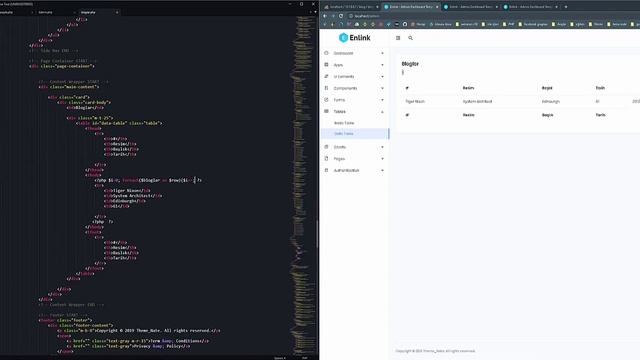Click the Apps grid sidebar icon
The image size is (640, 360).
[x=326, y=64]
